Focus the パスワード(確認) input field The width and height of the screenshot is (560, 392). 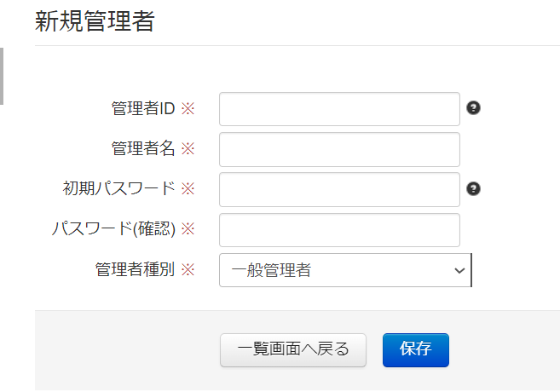pyautogui.click(x=339, y=229)
